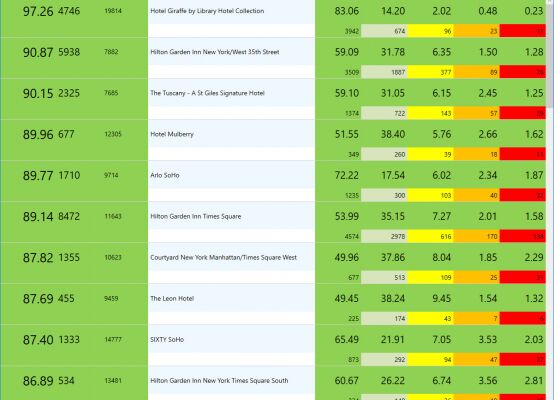Viewport: 554px width, 400px height.
Task: Click the percentage 31.78
Action: [x=393, y=52]
